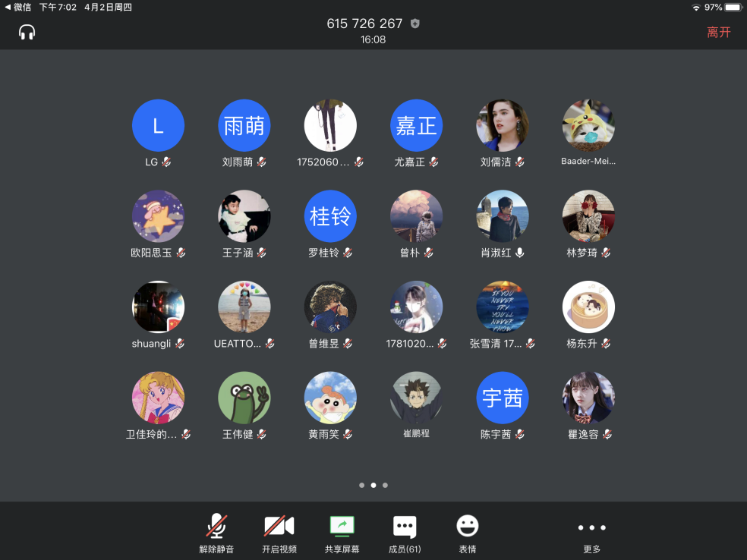Open the 更多 more options menu
The height and width of the screenshot is (560, 747).
click(591, 533)
